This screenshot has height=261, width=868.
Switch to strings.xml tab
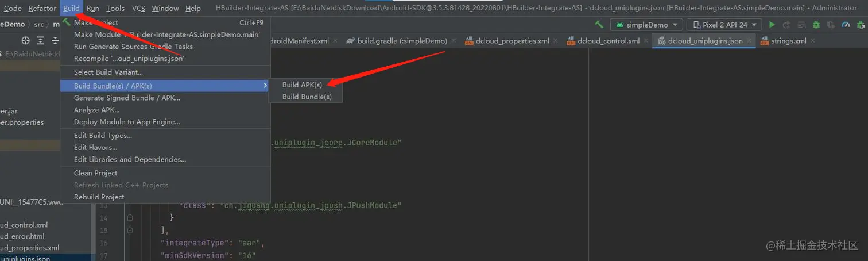[x=788, y=41]
